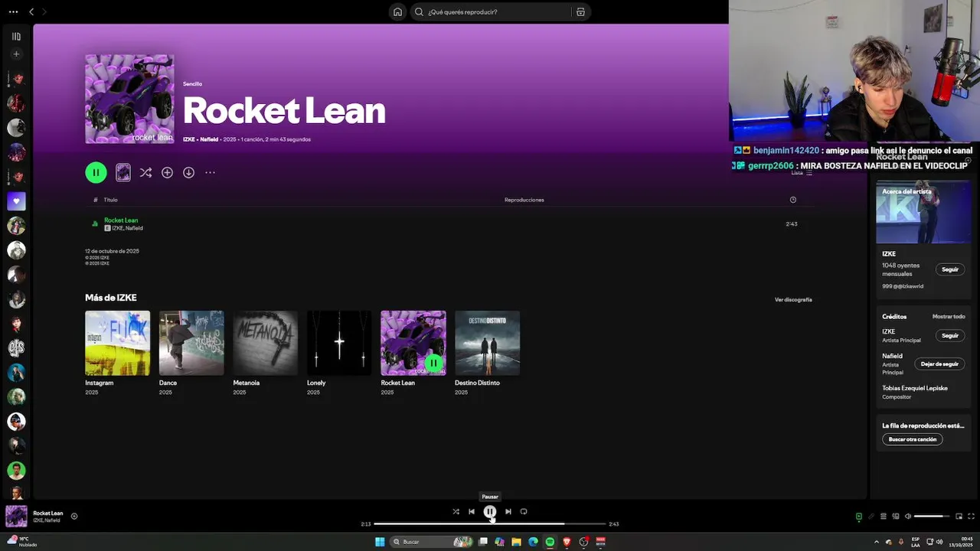Image resolution: width=980 pixels, height=551 pixels.
Task: Open the Browse icon in the search bar
Action: [x=580, y=11]
